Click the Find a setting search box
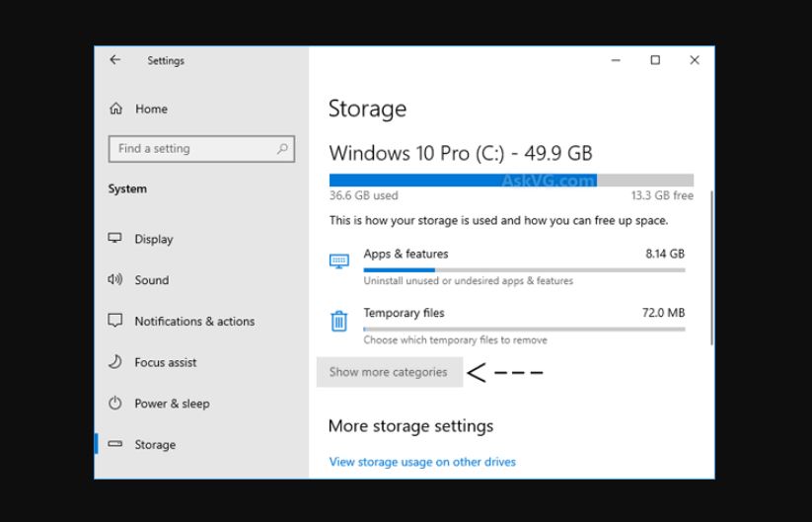 click(x=201, y=149)
